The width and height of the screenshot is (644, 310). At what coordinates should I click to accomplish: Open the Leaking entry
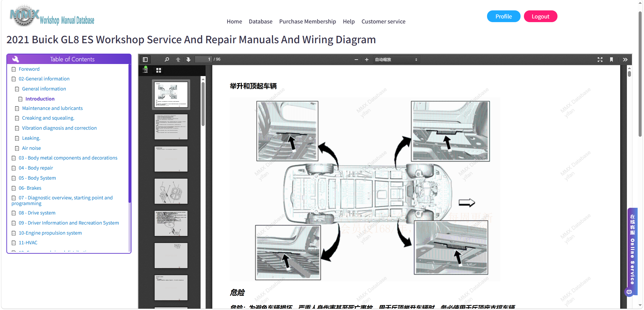(31, 138)
